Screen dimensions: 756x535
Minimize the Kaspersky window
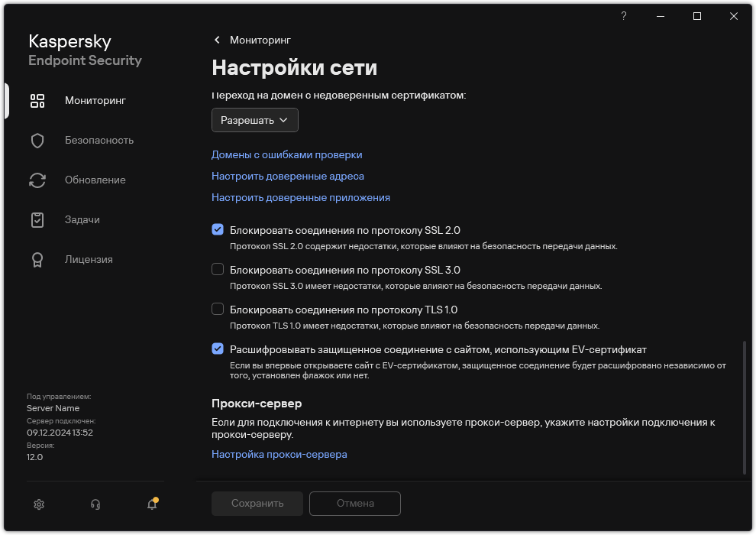(661, 16)
